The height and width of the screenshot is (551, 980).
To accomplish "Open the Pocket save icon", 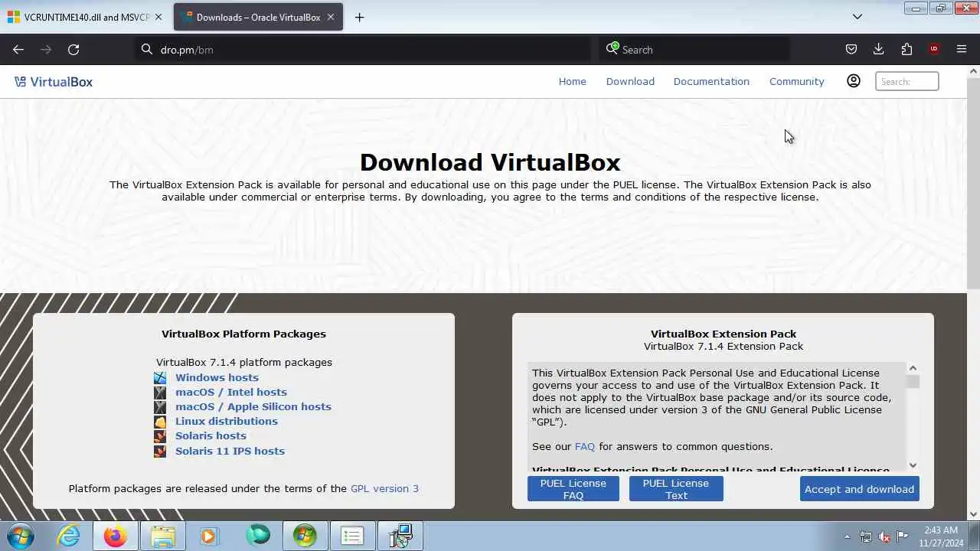I will pos(851,49).
